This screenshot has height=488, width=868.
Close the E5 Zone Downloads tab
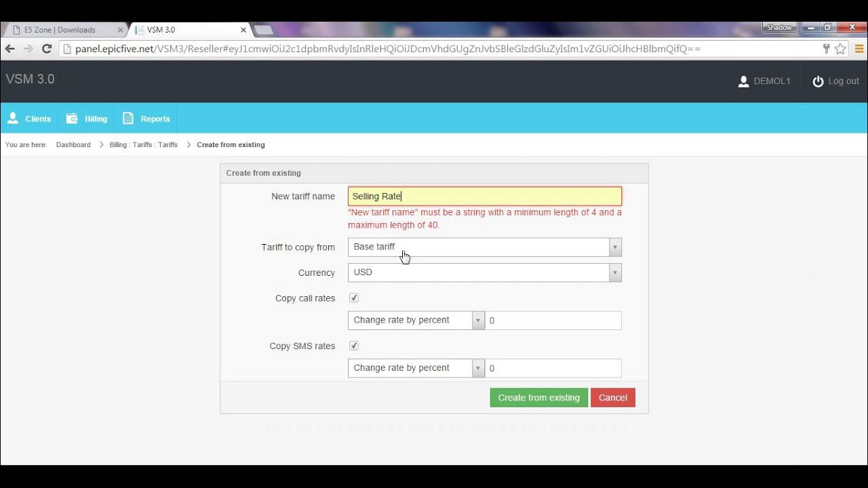(x=121, y=30)
